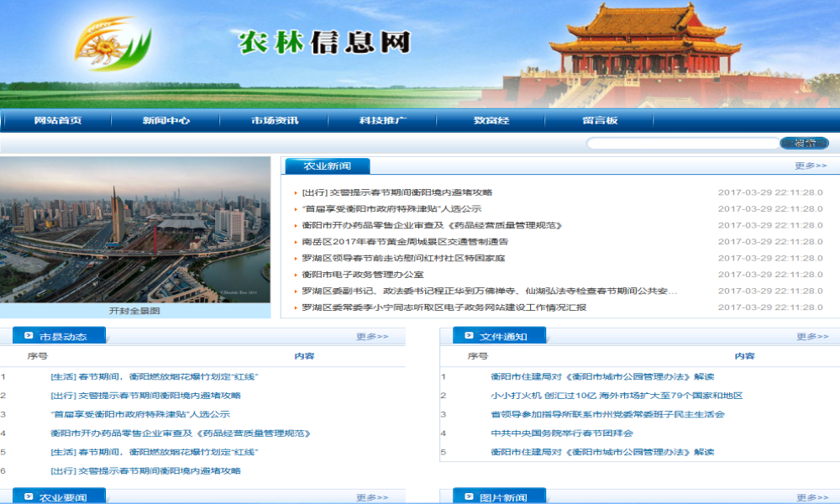Open 农业新闻 item [出行] 交警提示春节期间衡阳境内避堵攻略
The height and width of the screenshot is (504, 840).
click(397, 192)
